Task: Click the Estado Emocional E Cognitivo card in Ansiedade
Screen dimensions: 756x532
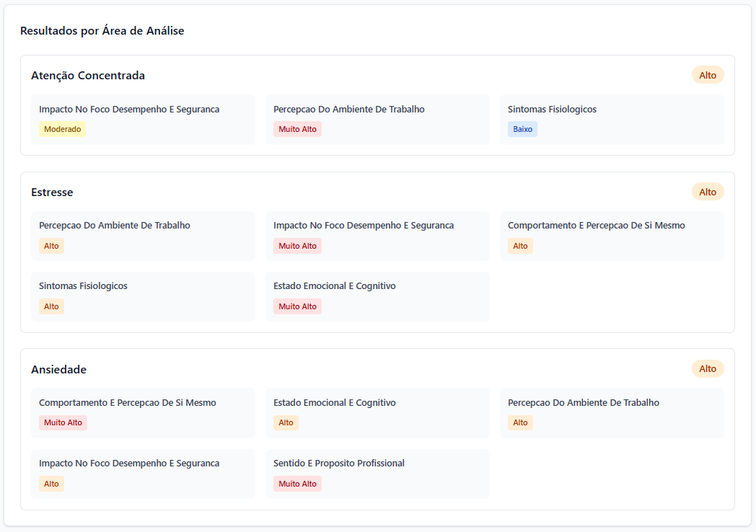Action: pos(378,413)
